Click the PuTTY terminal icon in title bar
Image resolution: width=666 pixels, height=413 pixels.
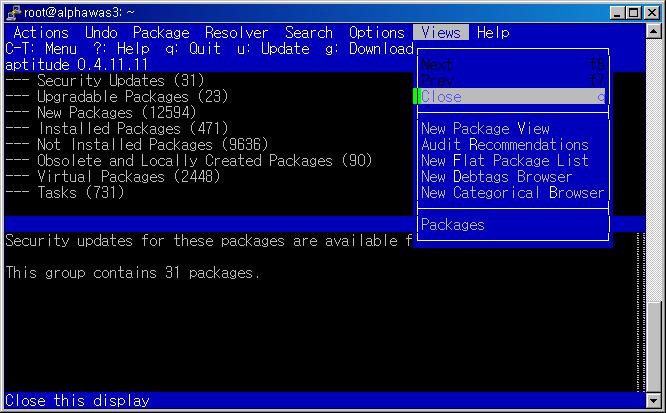(12, 12)
